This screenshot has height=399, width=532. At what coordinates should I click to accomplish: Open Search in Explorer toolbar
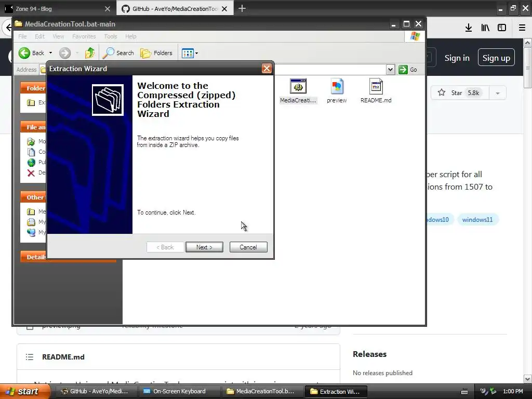point(118,53)
